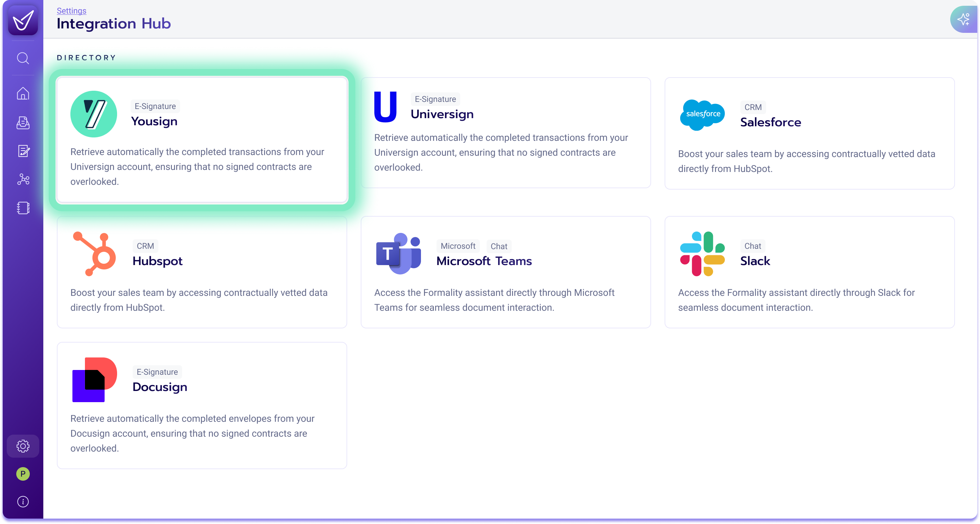Image resolution: width=980 pixels, height=524 pixels.
Task: Open the Docusign integration card
Action: pos(202,405)
